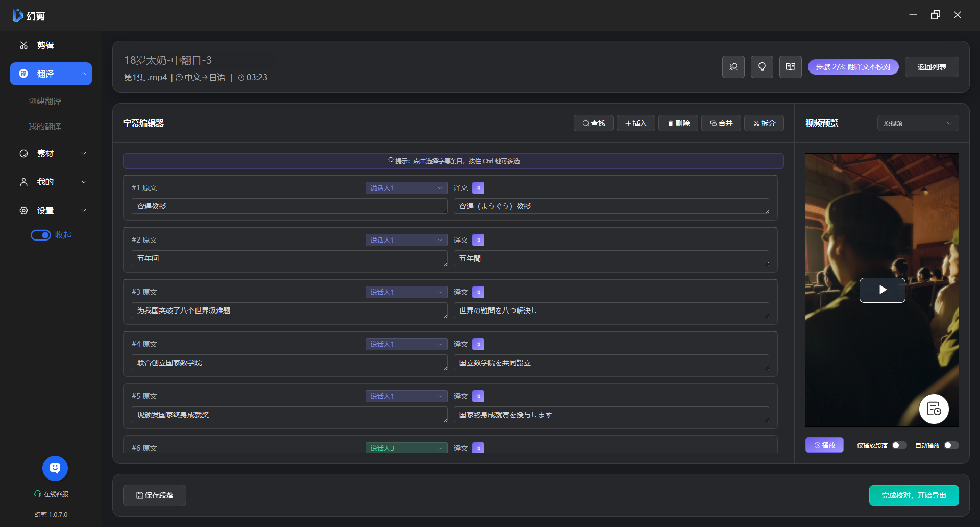
Task: Expand the 素材 sidebar menu
Action: (x=51, y=153)
